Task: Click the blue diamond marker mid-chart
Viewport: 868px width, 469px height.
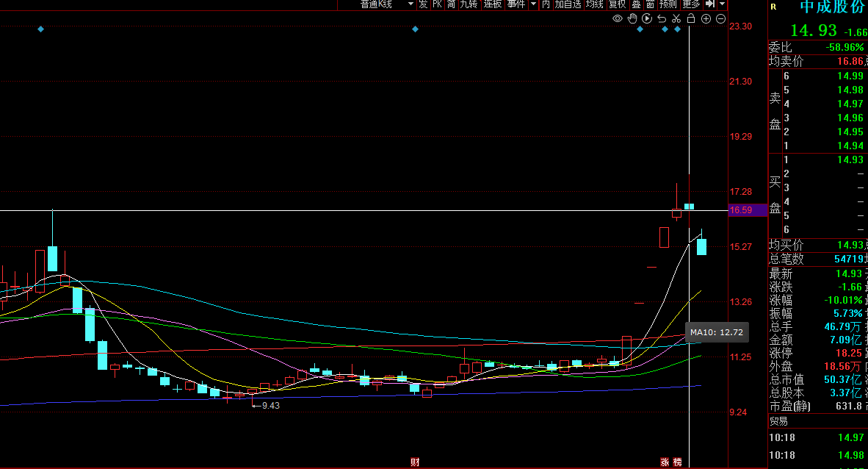Action: 415,29
